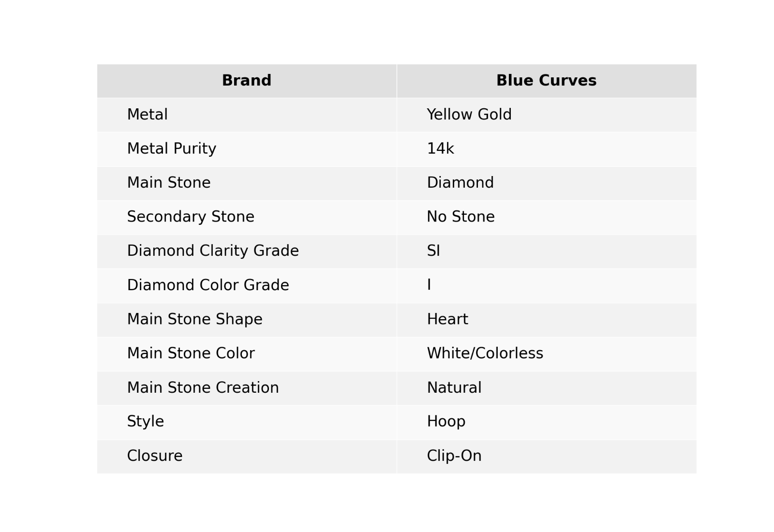
Task: Select the Metal Purity label
Action: (171, 149)
